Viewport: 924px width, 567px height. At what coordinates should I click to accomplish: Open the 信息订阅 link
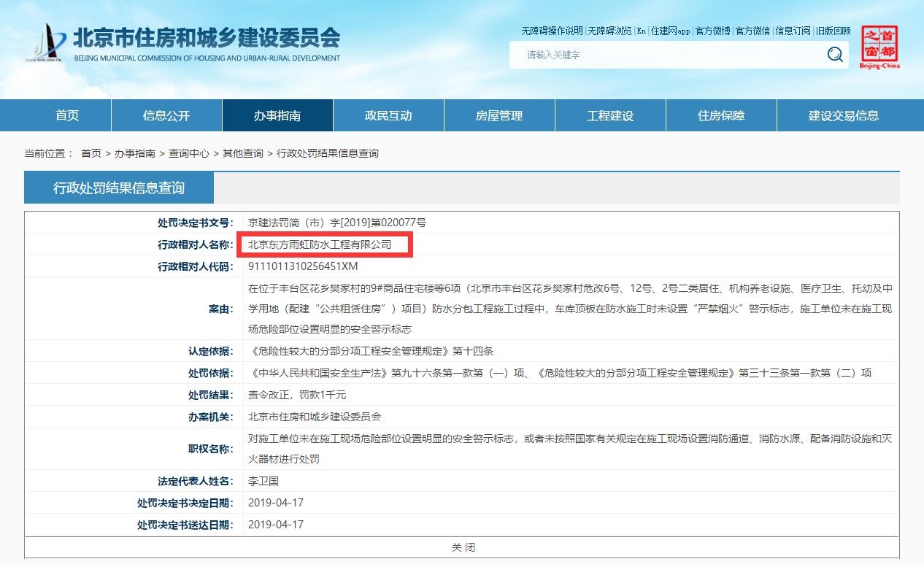(x=793, y=31)
